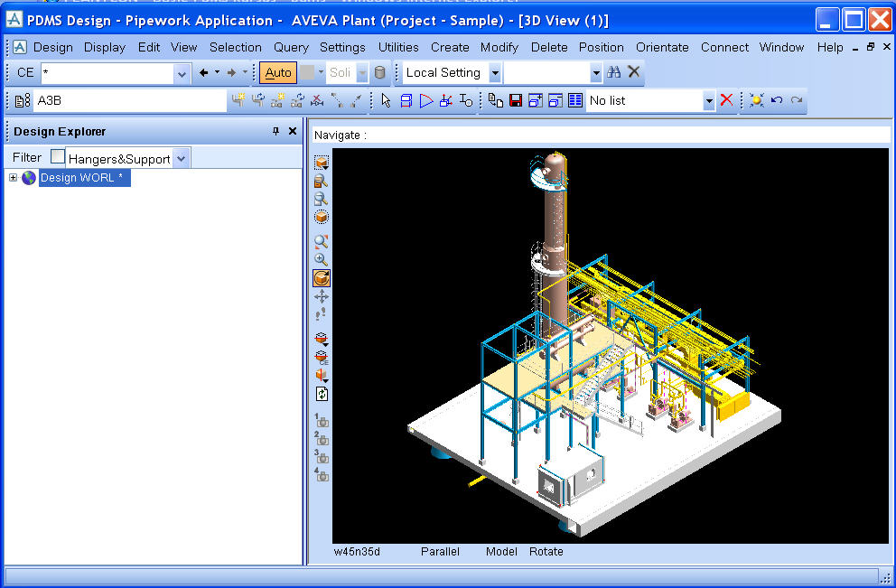Viewport: 896px width, 588px height.
Task: Select the orange rotate view tool
Action: tap(322, 278)
